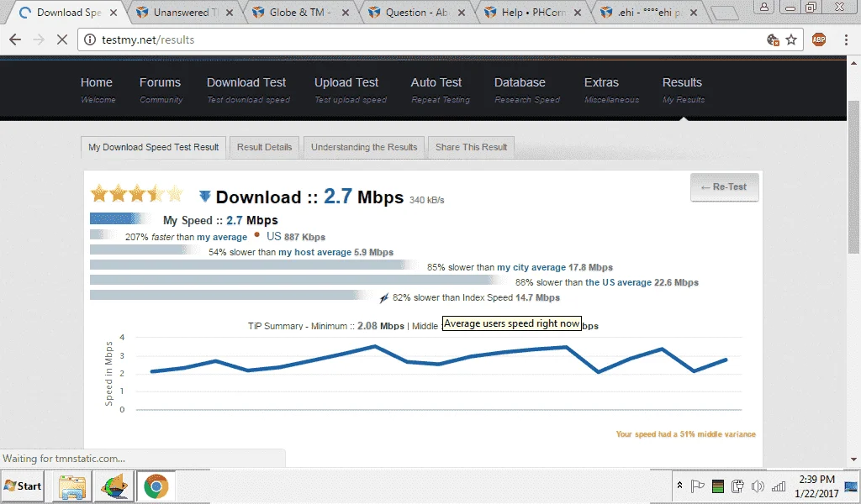Click the browser back arrow
861x504 pixels.
click(15, 39)
